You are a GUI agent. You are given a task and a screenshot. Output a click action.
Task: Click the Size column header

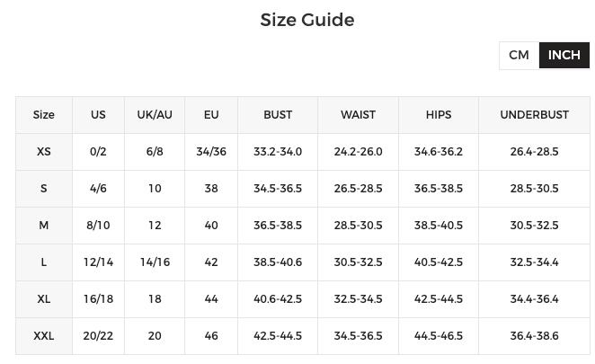pyautogui.click(x=44, y=115)
